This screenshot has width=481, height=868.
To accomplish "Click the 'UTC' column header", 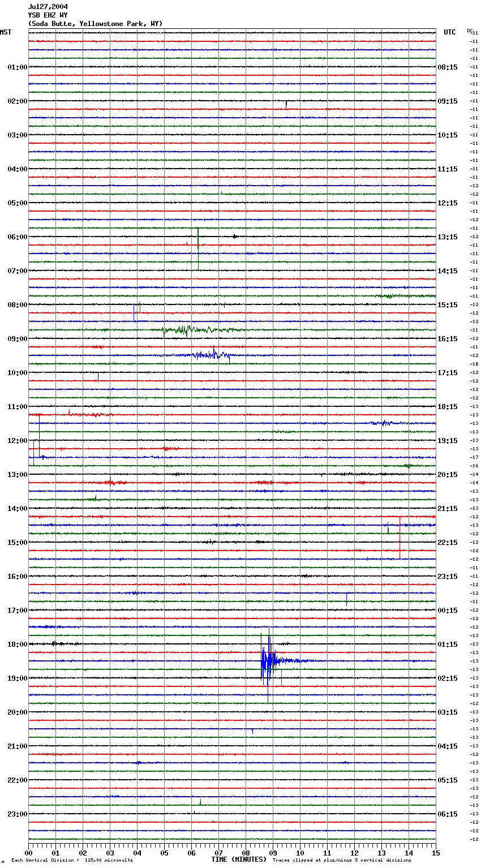I will [450, 32].
